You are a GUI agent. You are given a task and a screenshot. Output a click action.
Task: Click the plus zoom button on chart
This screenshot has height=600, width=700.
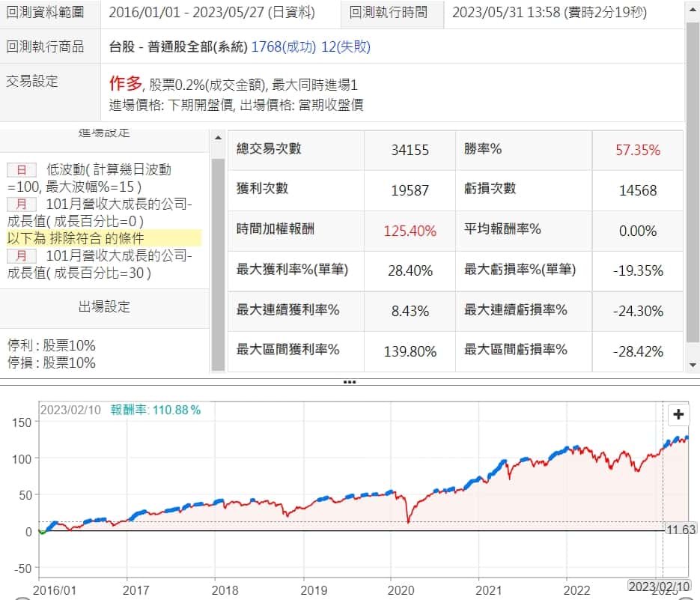click(x=678, y=414)
